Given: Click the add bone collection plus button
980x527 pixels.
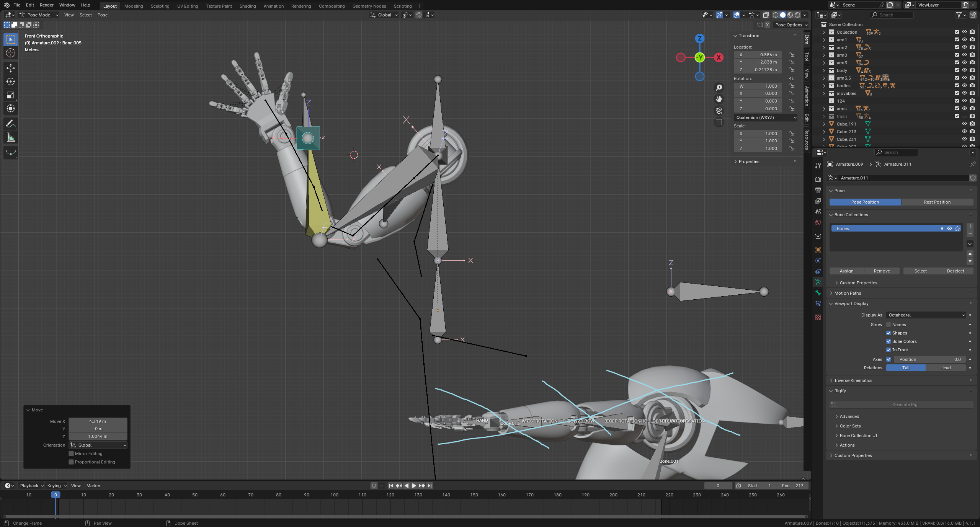Looking at the screenshot, I should pyautogui.click(x=970, y=226).
